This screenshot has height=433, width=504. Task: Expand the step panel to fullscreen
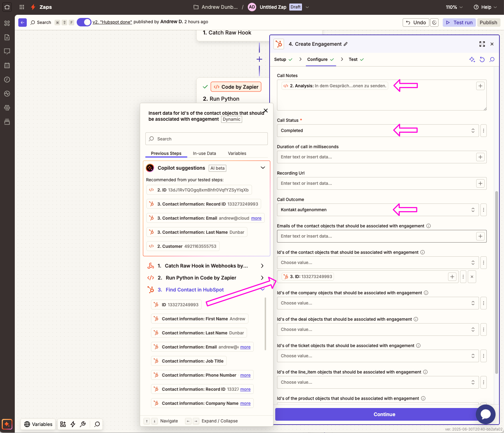click(x=482, y=44)
